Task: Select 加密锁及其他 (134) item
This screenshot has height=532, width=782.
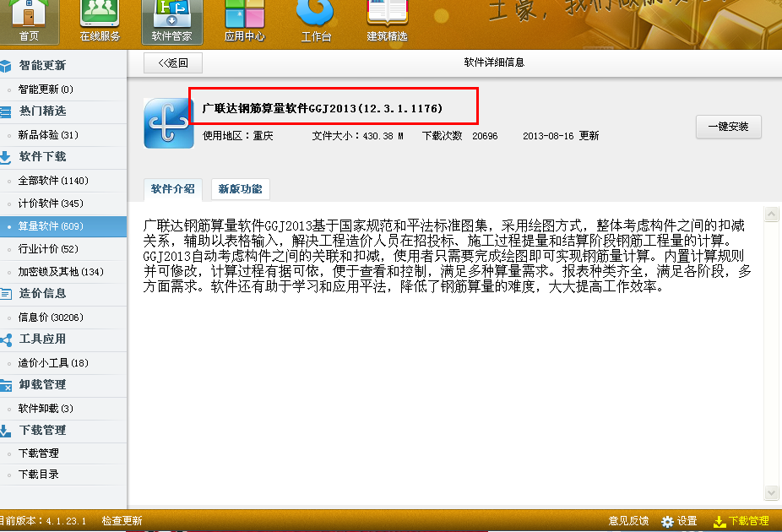Action: 63,272
